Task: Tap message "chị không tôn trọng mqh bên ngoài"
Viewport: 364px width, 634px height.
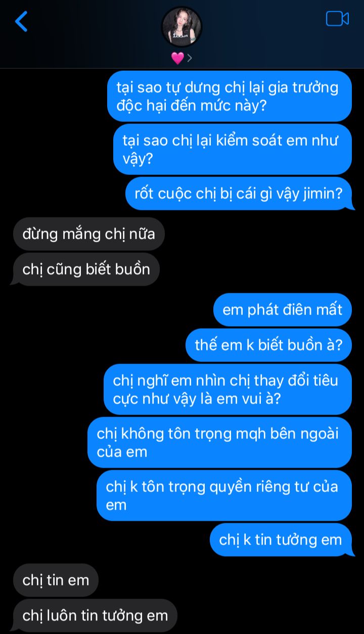Action: (220, 442)
